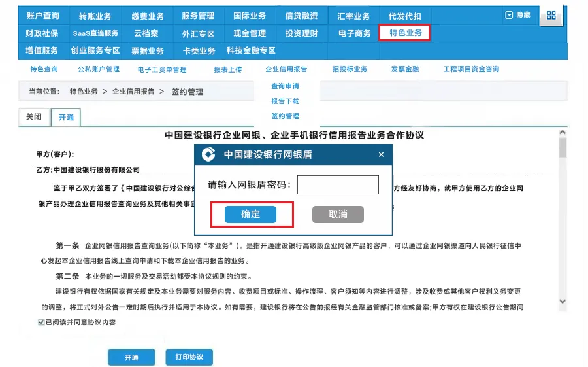Switch to the 关闭 tab
This screenshot has height=367, width=588.
34,117
